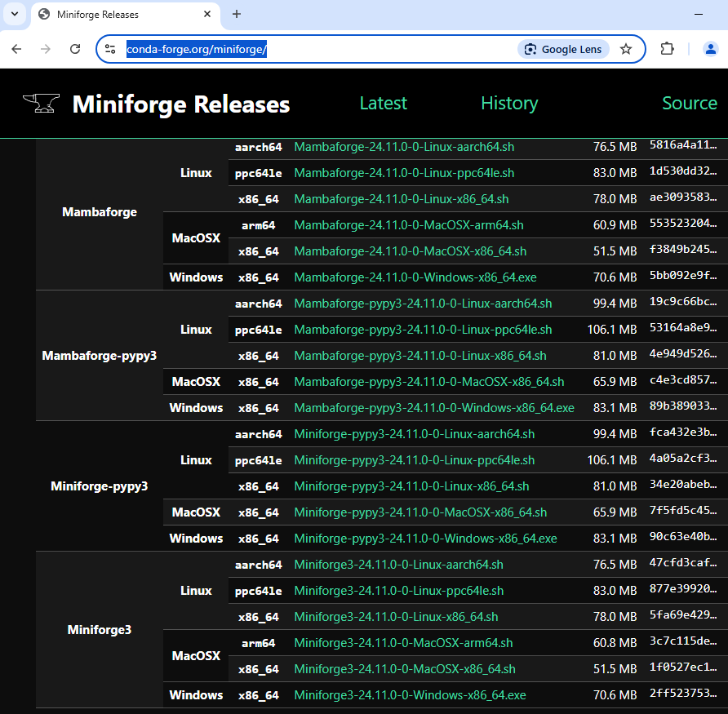Download Mambaforge-24.11.0-0-MacOSX-arm64.sh
728x714 pixels.
(x=409, y=225)
